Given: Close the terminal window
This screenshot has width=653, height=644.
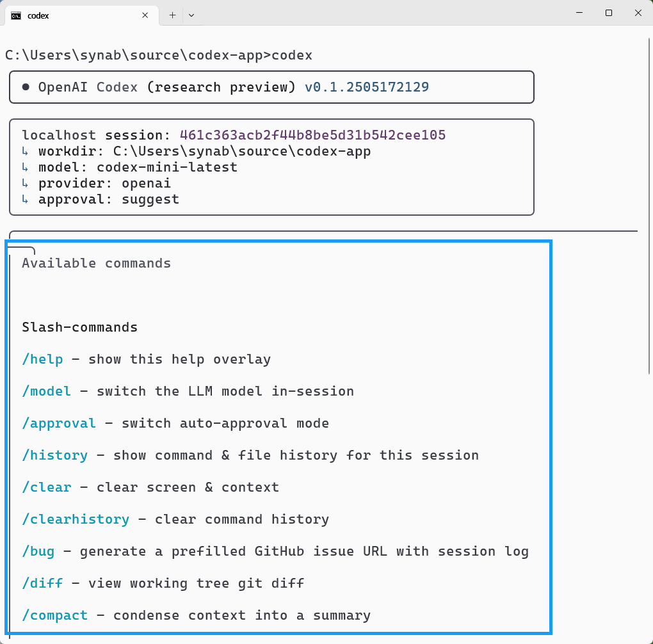Looking at the screenshot, I should point(638,13).
